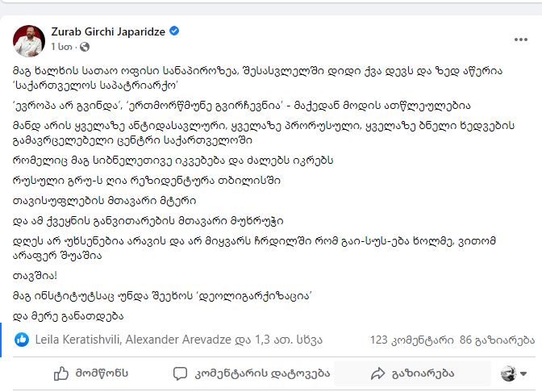The height and width of the screenshot is (392, 542).
Task: Click the post text paragraph about საქართველოს საპატრიარქო
Action: pos(257,77)
